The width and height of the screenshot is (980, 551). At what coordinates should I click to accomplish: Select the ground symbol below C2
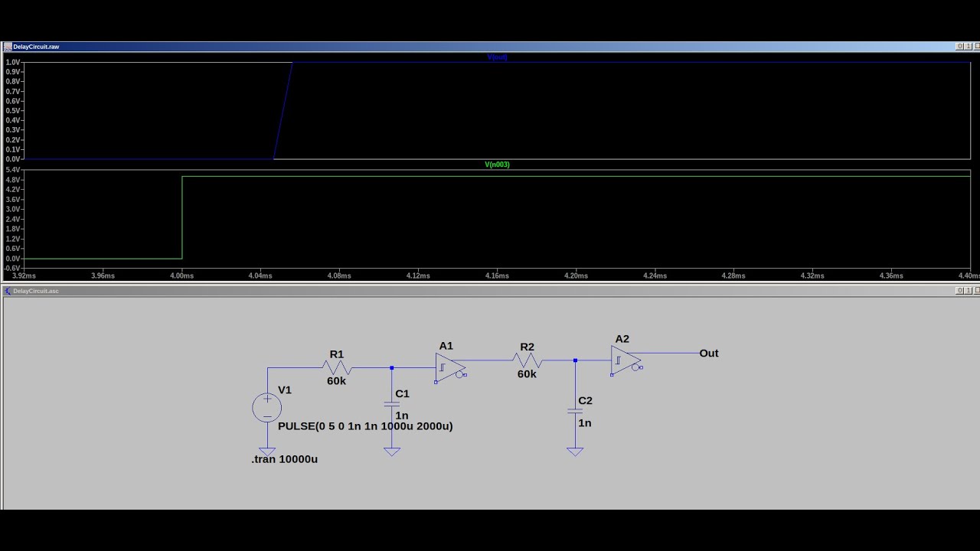coord(575,452)
